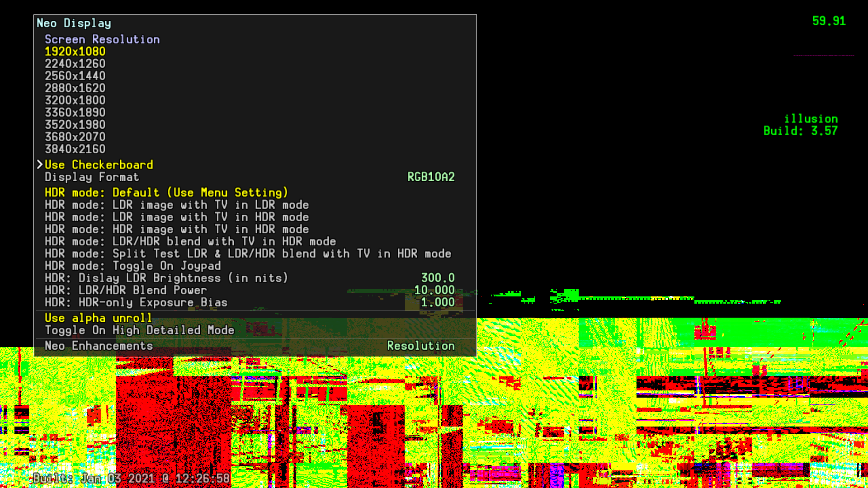Screen dimensions: 868x488
Task: Adjust the 1.000 exposure bias value
Action: [x=438, y=302]
